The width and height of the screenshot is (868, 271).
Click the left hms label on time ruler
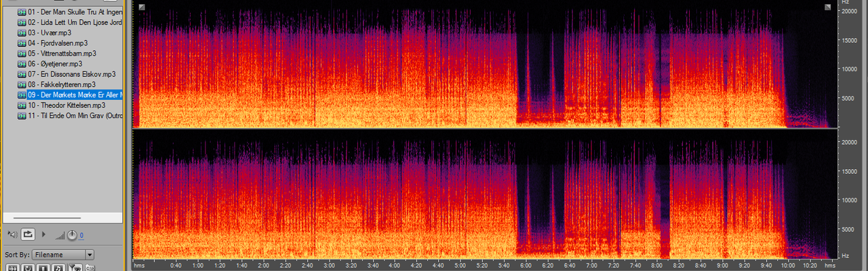(x=140, y=266)
